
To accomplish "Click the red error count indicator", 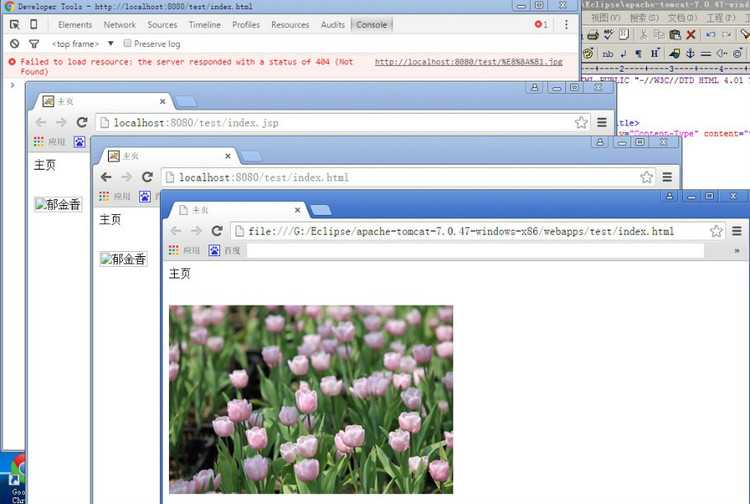I will click(541, 24).
